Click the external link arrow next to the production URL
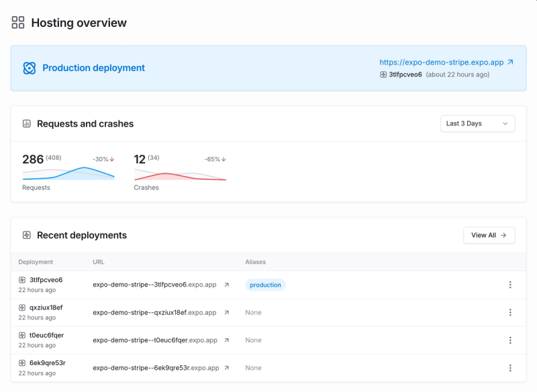Viewport: 537px width, 392px height. coord(509,62)
